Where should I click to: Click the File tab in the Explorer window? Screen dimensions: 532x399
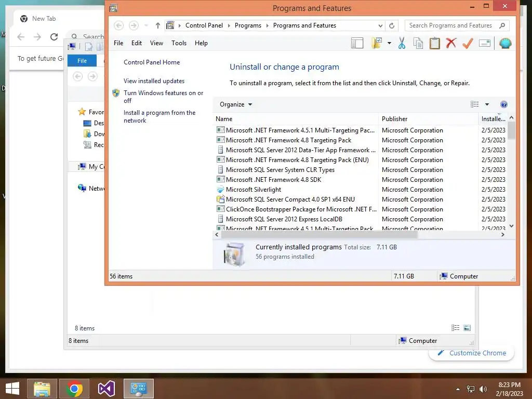coord(82,61)
